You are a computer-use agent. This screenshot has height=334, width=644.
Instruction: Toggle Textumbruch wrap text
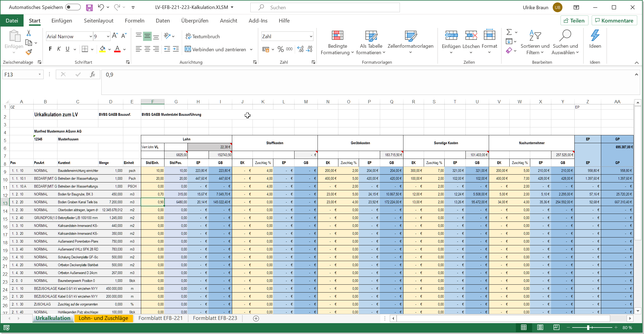(x=203, y=36)
